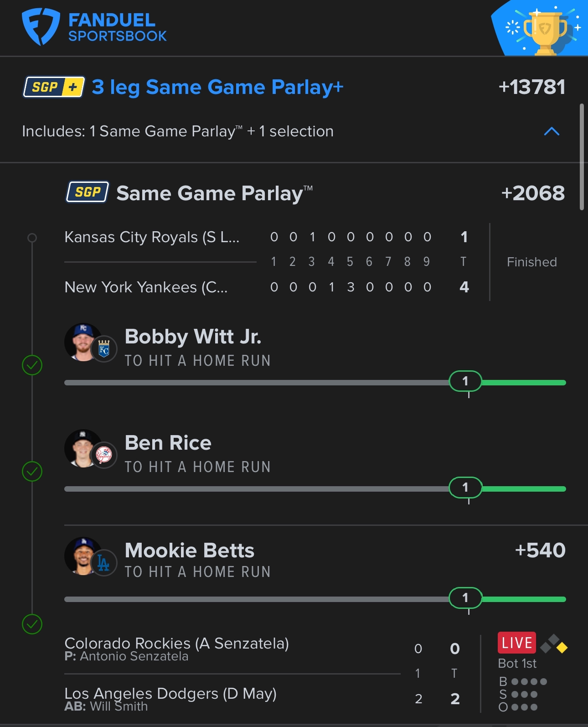Screen dimensions: 588x727
Task: Click the red LIVE badge
Action: click(x=516, y=643)
